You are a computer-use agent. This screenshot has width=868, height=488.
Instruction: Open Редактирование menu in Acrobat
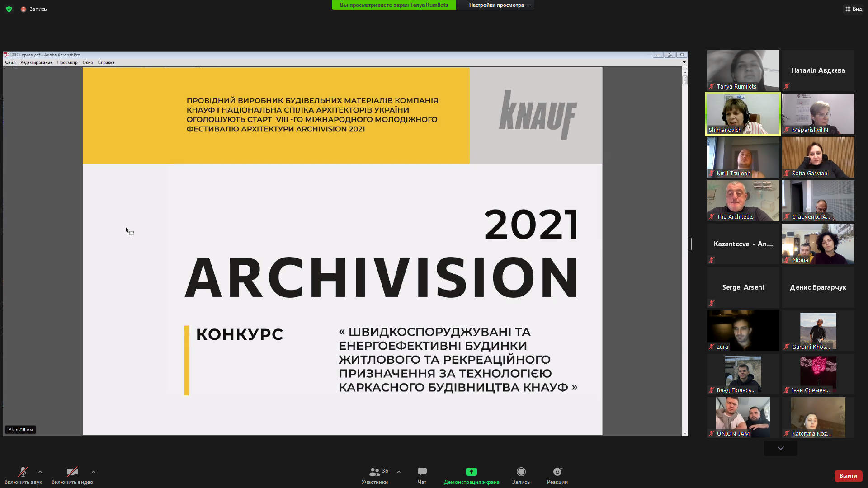[36, 63]
